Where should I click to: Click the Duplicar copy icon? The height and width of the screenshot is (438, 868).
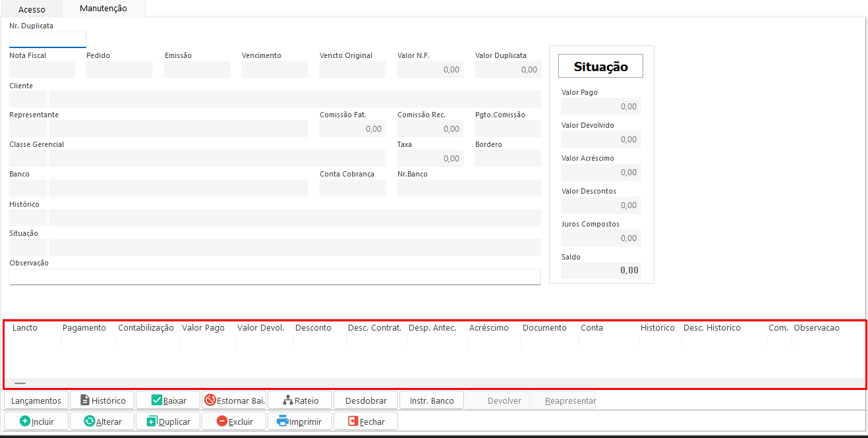pos(152,422)
